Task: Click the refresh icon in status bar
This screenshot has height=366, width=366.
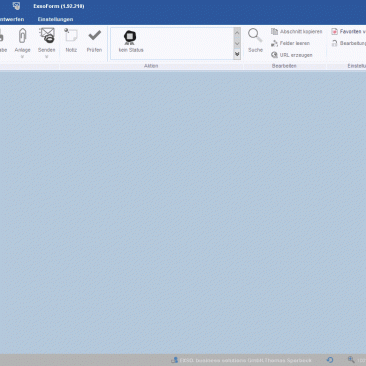Action: click(x=330, y=360)
